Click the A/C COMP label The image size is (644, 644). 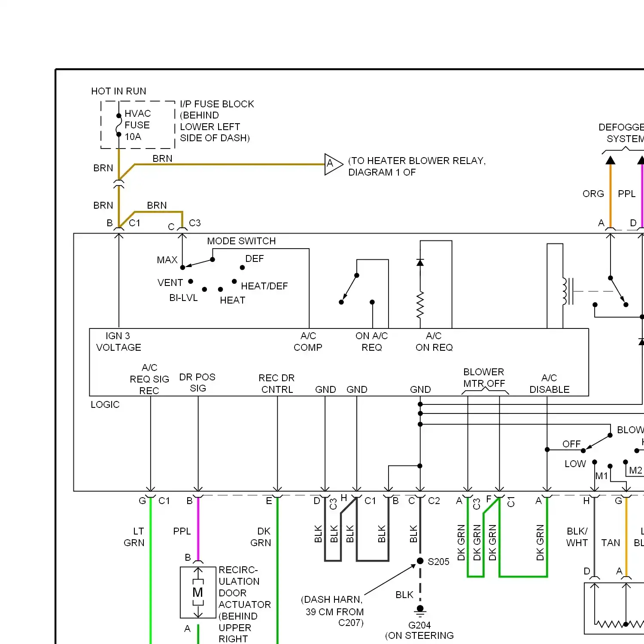[x=308, y=342]
